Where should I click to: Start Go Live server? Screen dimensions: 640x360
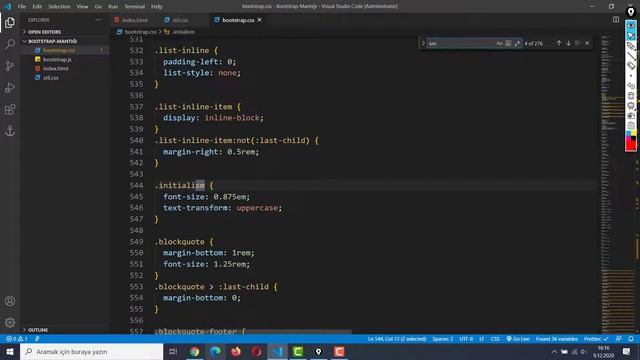518,339
